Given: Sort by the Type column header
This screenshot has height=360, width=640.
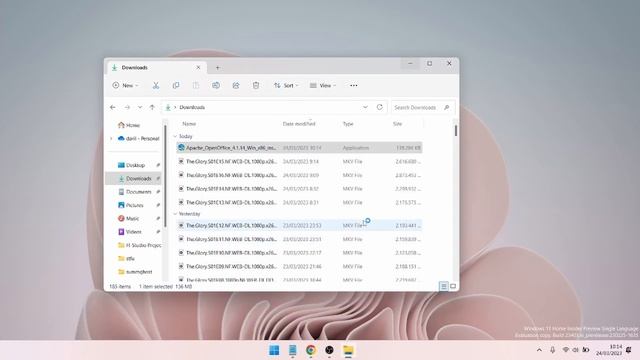Looking at the screenshot, I should tap(348, 124).
